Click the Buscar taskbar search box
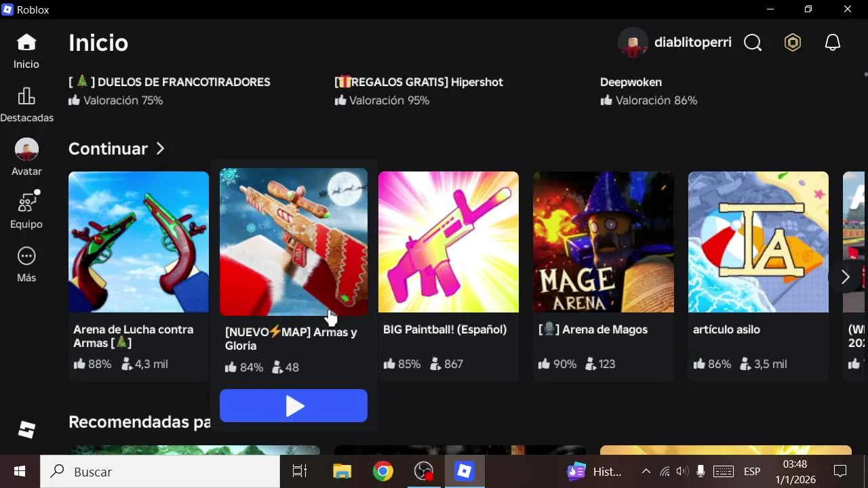This screenshot has width=868, height=488. pyautogui.click(x=160, y=472)
